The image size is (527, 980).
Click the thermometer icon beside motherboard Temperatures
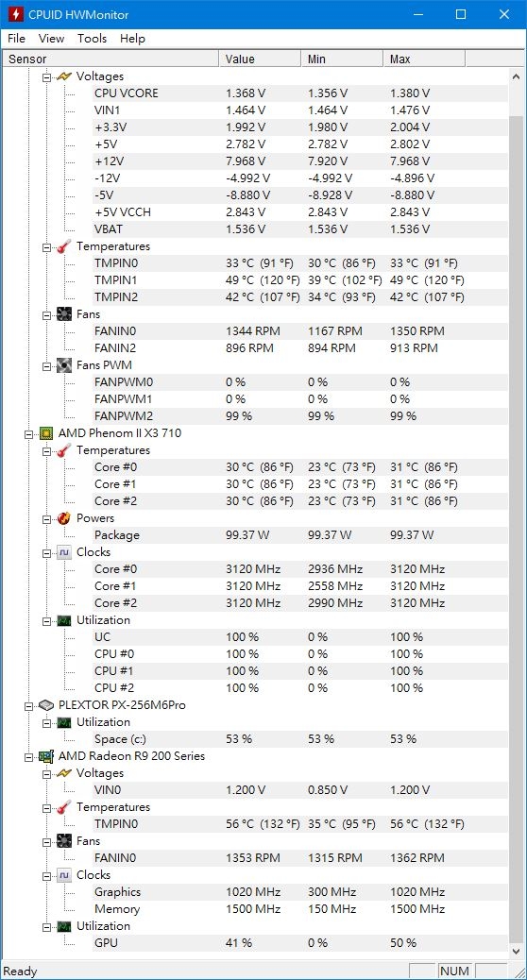(64, 246)
